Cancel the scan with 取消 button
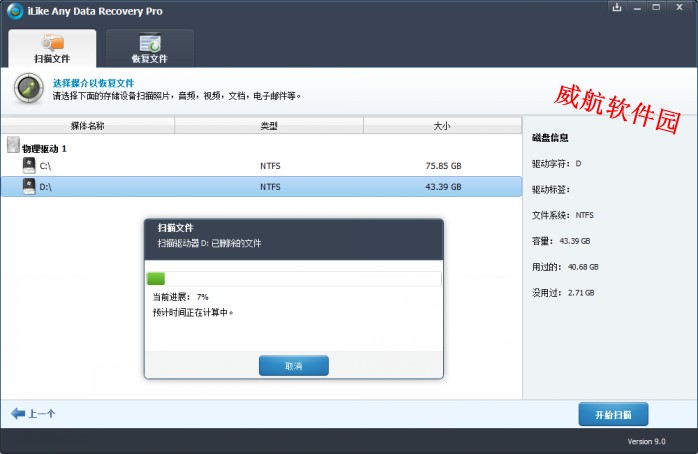Viewport: 698px width, 454px height. 294,366
